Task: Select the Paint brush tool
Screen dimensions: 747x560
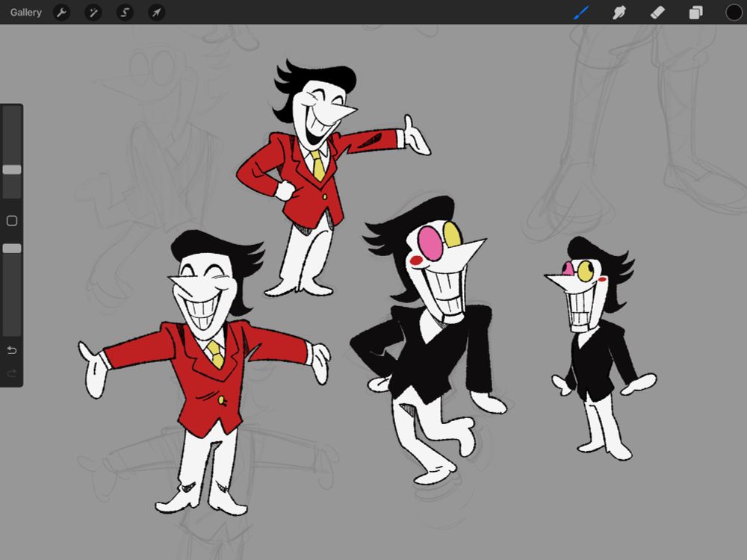Action: click(x=581, y=13)
